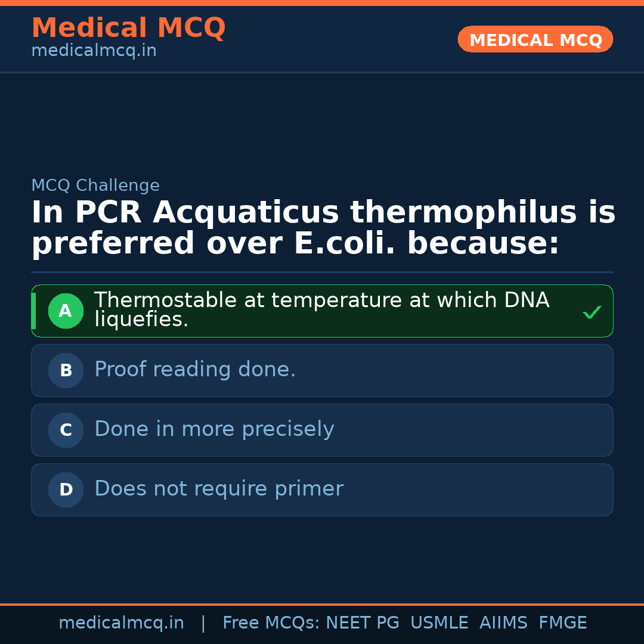Select the C letter circle
This screenshot has height=644, width=644.
(66, 430)
